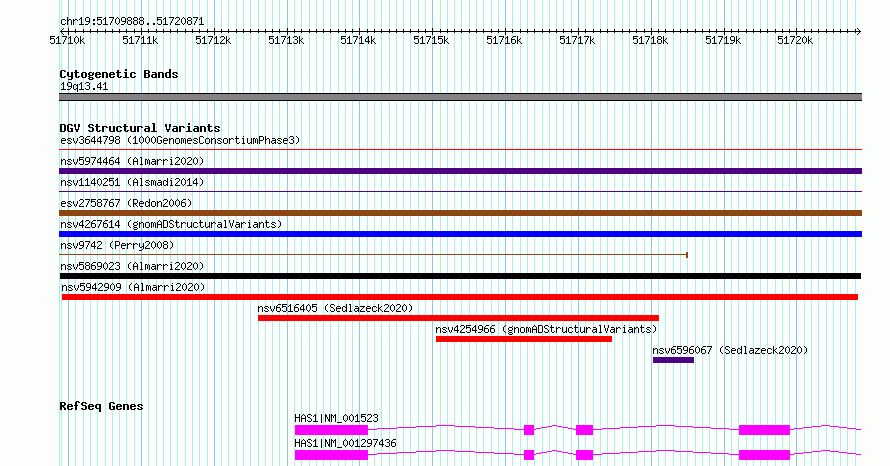Select the first large exon of HAS1|NM_001297436

coord(331,455)
